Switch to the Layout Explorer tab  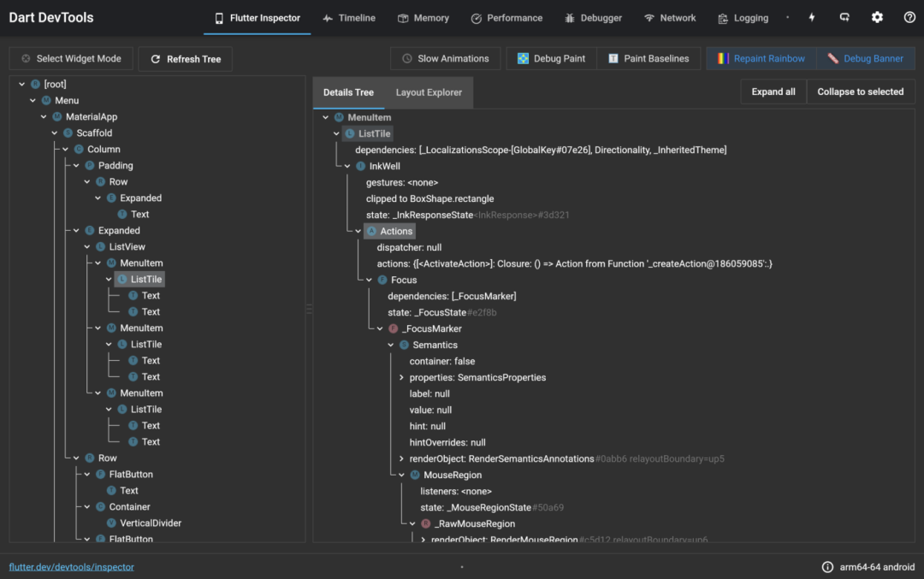click(x=429, y=92)
